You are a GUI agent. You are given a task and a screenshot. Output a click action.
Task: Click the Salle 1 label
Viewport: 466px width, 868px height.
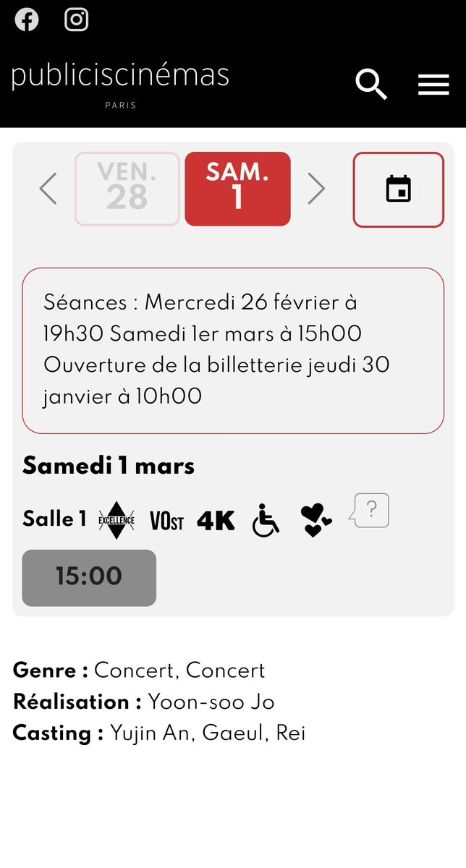(54, 519)
